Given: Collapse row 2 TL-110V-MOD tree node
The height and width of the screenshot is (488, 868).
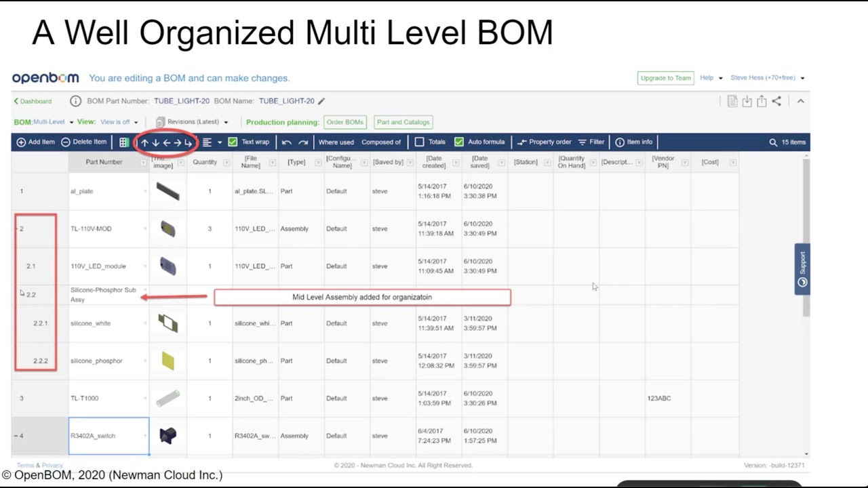Looking at the screenshot, I should [x=16, y=229].
